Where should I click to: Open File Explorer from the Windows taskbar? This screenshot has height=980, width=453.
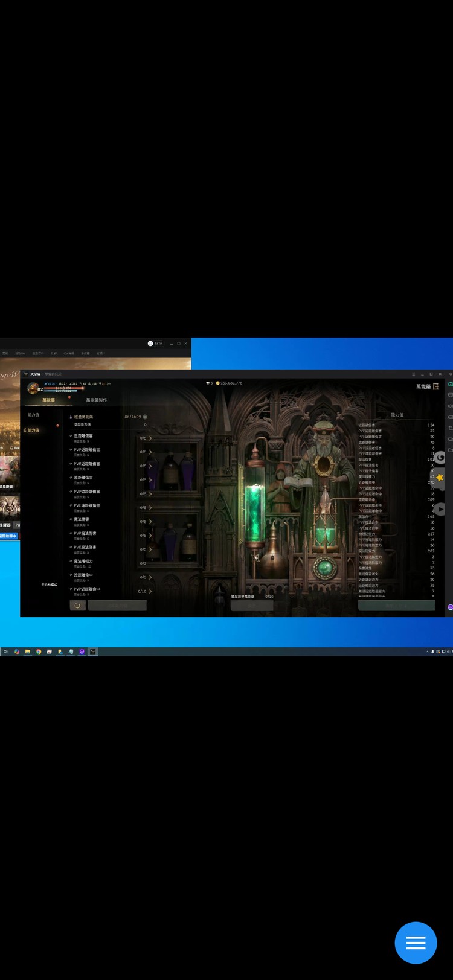click(27, 652)
